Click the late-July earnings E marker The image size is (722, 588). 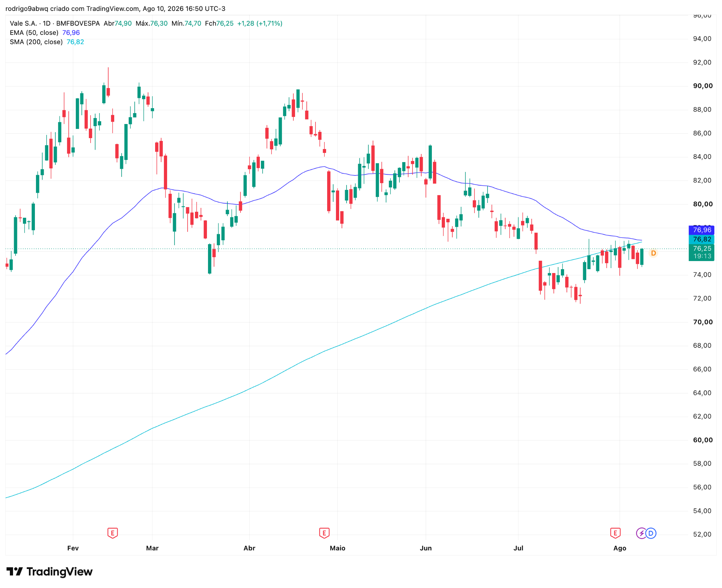point(615,533)
